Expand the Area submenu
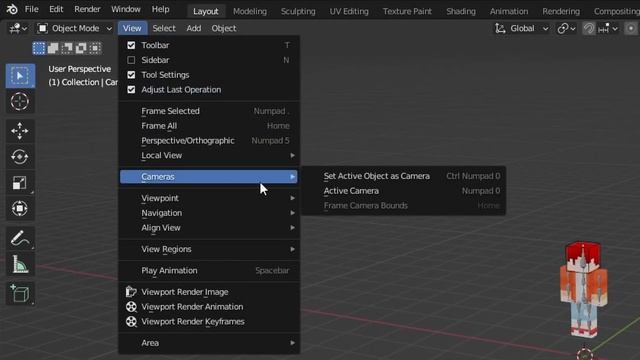640x360 pixels. click(x=209, y=343)
